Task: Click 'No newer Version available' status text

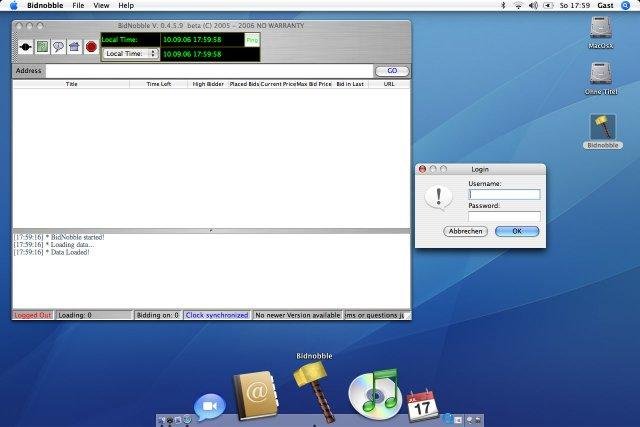Action: coord(298,315)
